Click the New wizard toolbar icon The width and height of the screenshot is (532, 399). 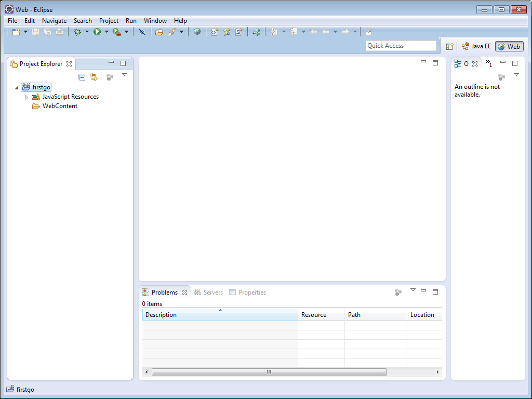[16, 32]
